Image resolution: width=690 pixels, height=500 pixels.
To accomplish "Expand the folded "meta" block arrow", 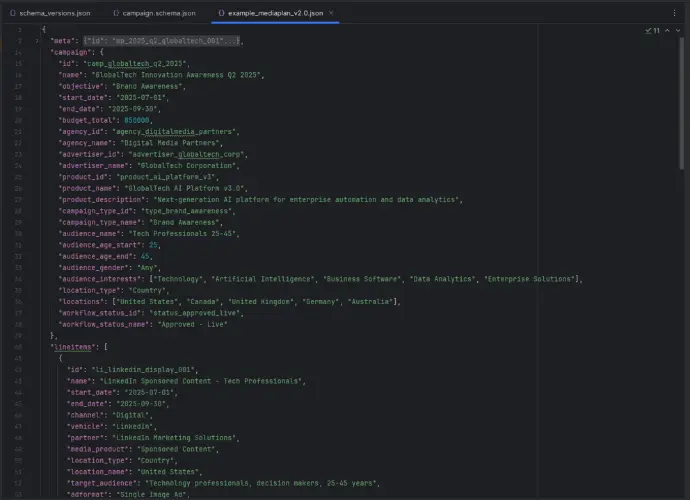I will click(37, 41).
